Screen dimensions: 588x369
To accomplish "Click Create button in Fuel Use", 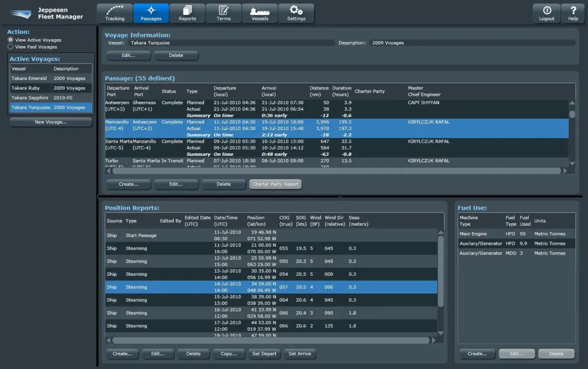I will click(x=477, y=353).
